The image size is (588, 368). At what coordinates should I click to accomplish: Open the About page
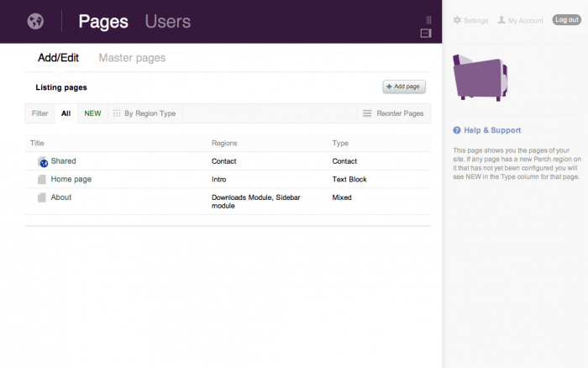(x=61, y=197)
